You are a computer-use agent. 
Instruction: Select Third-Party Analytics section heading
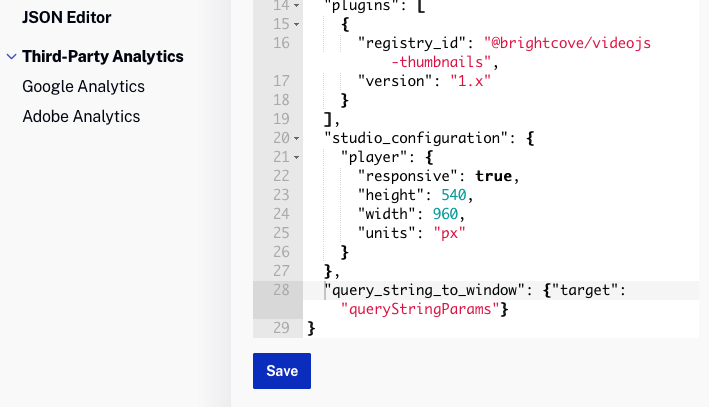[103, 57]
